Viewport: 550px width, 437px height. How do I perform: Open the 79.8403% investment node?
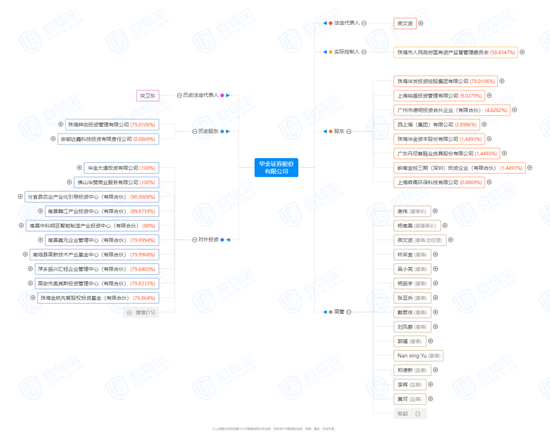click(97, 269)
